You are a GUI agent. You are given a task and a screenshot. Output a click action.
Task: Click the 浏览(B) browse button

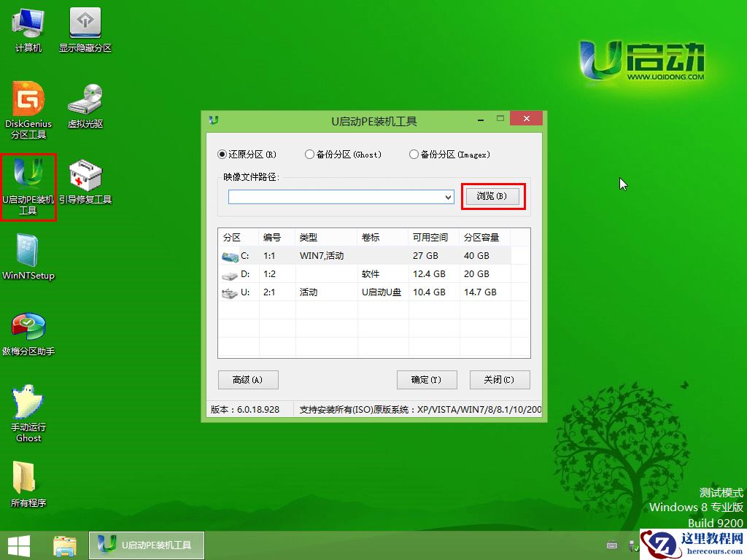[x=493, y=197]
